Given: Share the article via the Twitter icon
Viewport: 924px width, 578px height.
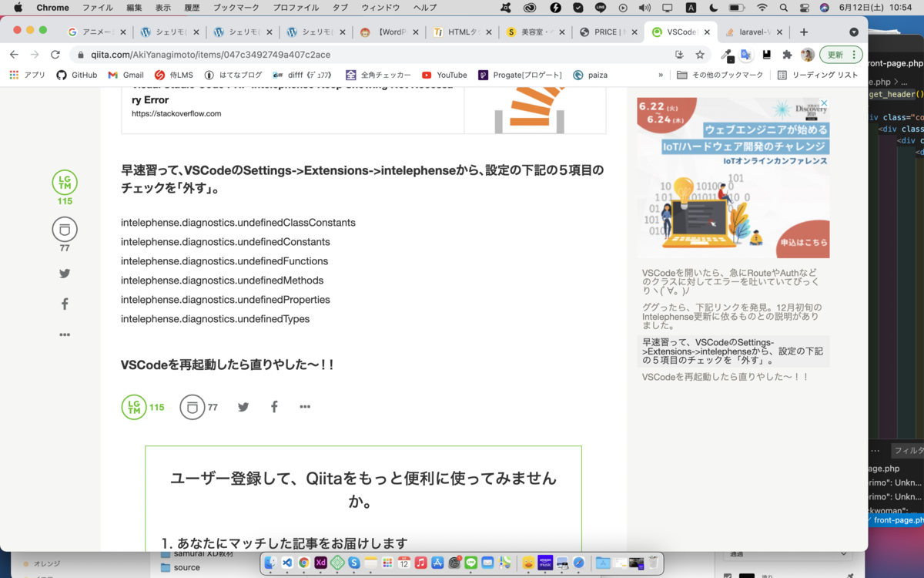Looking at the screenshot, I should [243, 406].
